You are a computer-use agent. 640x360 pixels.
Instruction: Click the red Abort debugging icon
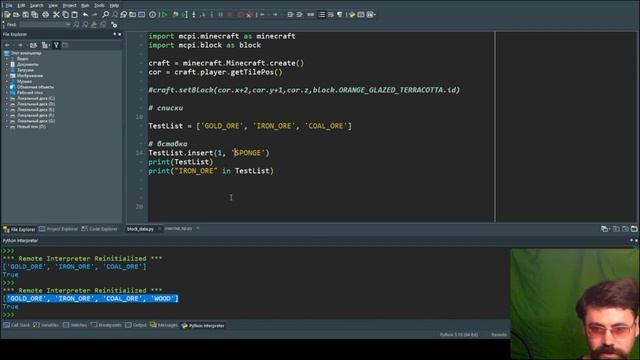230,15
